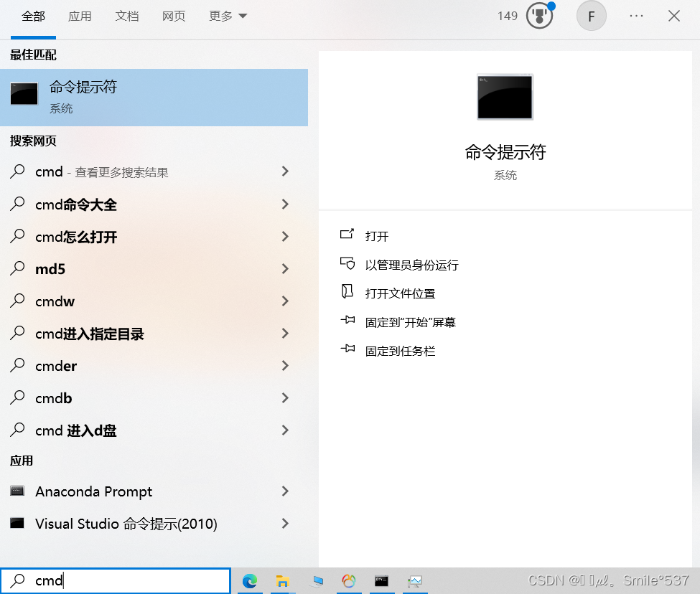Viewport: 700px width, 594px height.
Task: Switch to the 应用 tab
Action: (80, 16)
